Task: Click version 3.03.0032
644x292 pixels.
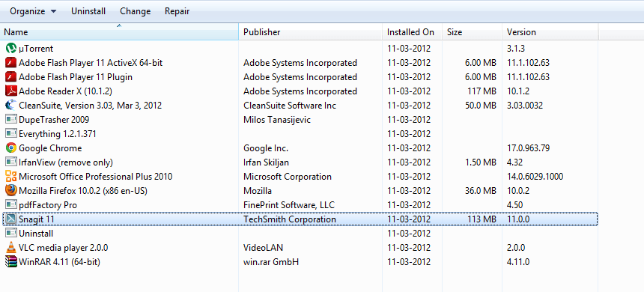Action: 525,106
